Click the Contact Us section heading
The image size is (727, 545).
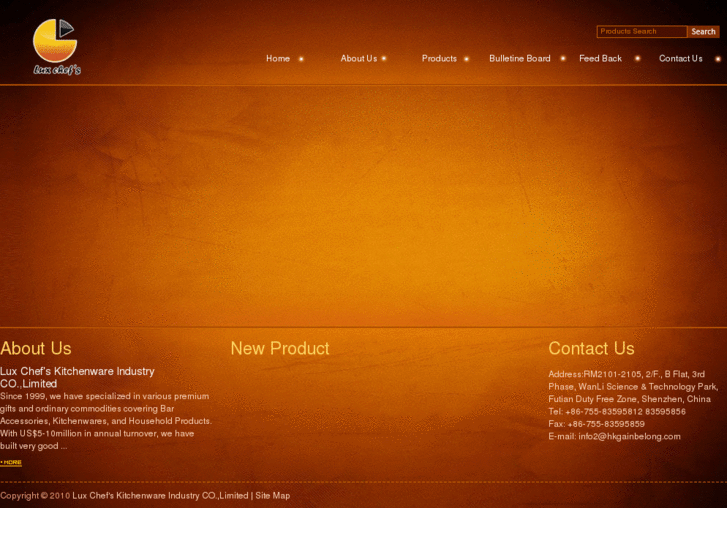point(591,348)
